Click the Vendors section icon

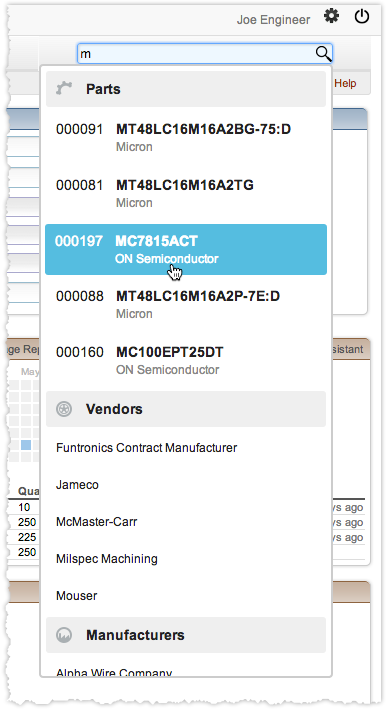pos(64,409)
